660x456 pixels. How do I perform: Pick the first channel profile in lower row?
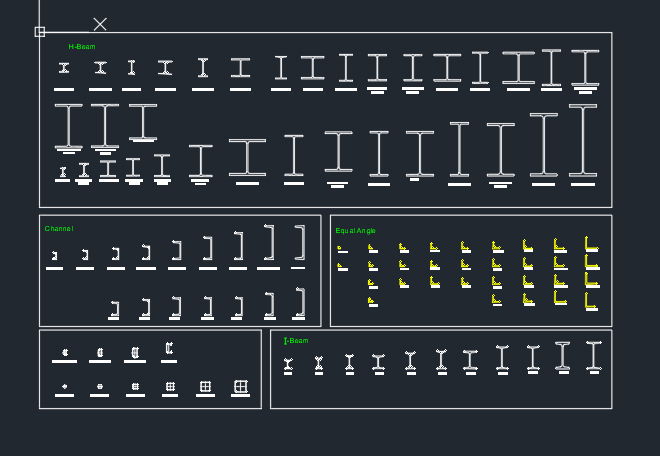point(115,309)
